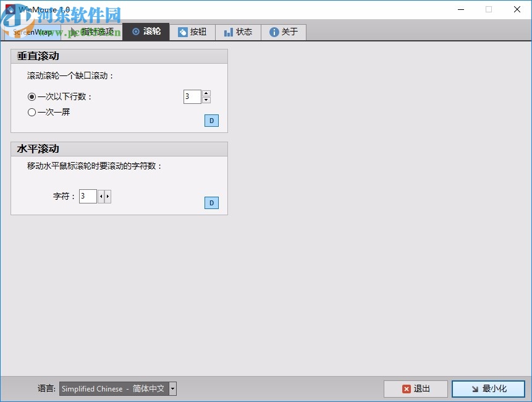This screenshot has width=532, height=402.
Task: Click the 垂直滚动 section header
Action: 119,56
